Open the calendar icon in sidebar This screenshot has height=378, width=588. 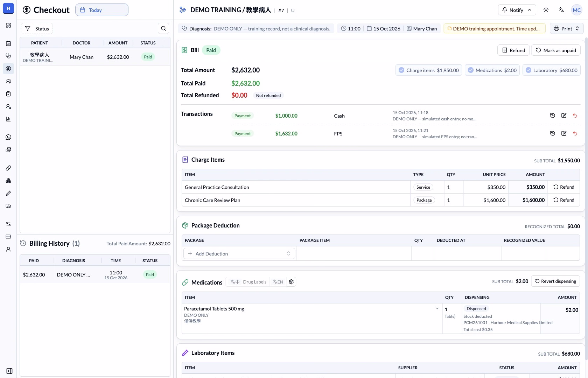(x=8, y=43)
